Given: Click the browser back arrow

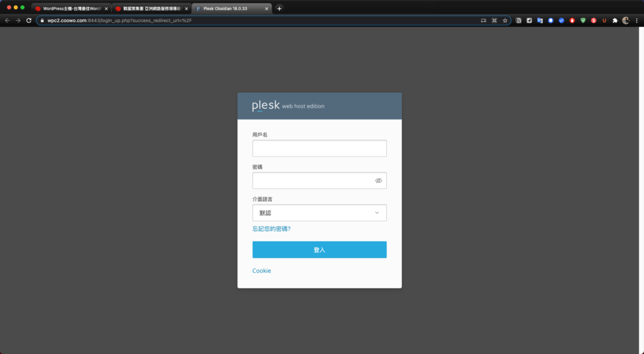Looking at the screenshot, I should click(7, 21).
